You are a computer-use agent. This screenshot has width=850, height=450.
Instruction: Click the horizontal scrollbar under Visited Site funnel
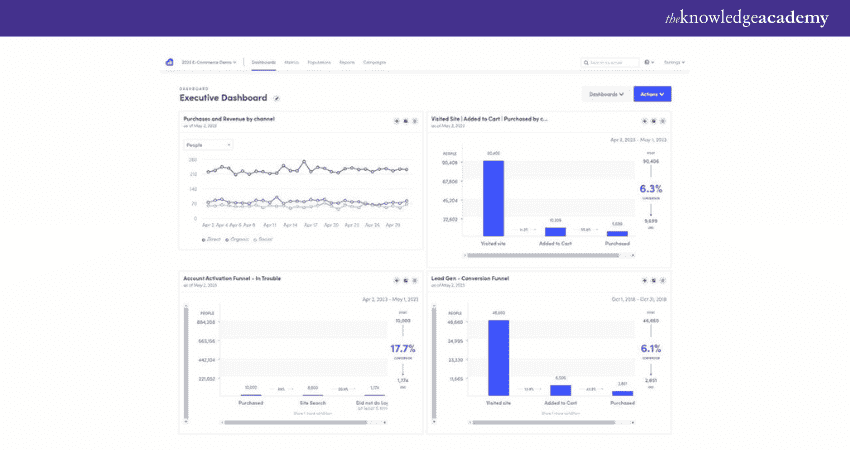click(540, 257)
